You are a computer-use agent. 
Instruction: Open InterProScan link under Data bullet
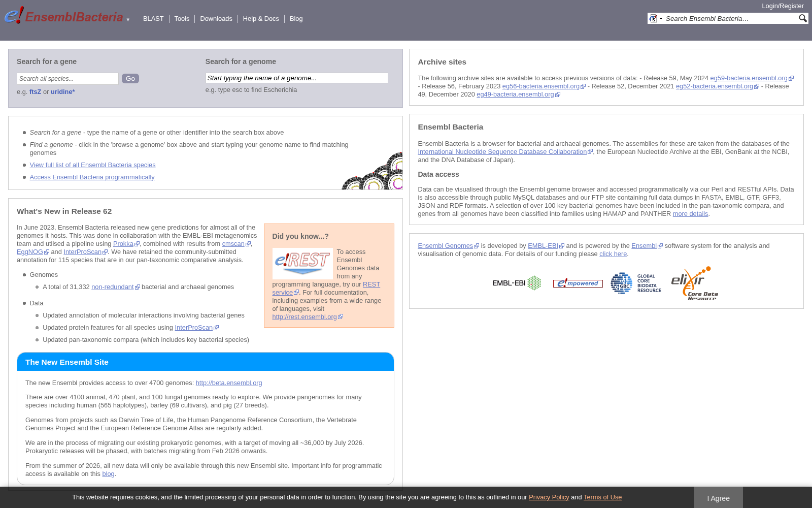coord(196,328)
